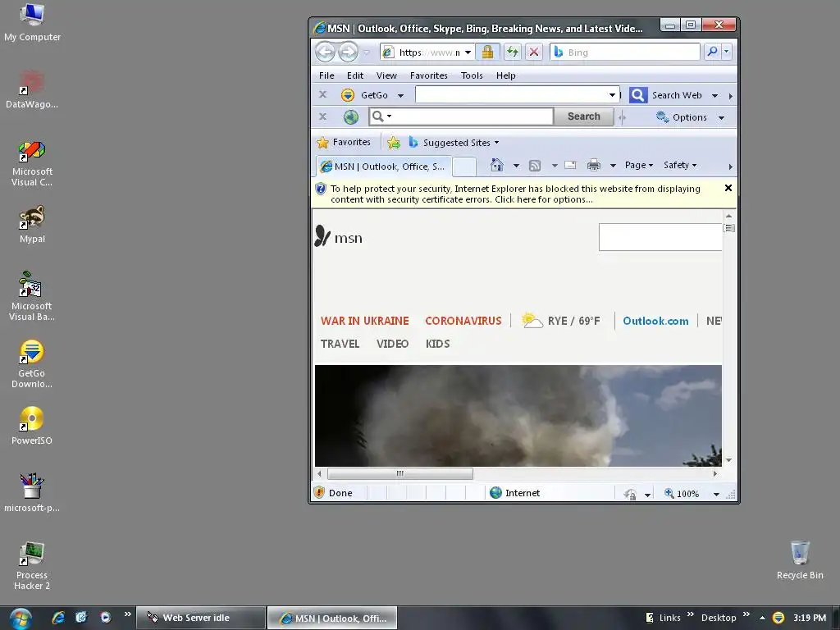Open the CORONAVIRUS link
Image resolution: width=840 pixels, height=630 pixels.
(x=463, y=321)
